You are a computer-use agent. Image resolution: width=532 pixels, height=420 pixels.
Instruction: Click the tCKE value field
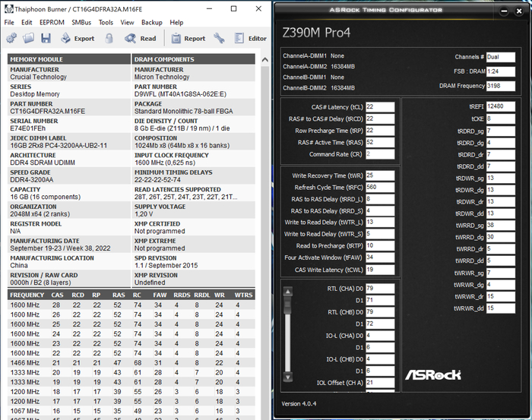500,118
